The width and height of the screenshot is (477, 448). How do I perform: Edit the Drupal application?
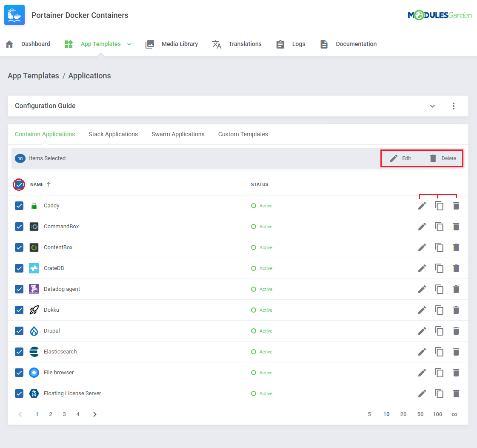pyautogui.click(x=422, y=331)
